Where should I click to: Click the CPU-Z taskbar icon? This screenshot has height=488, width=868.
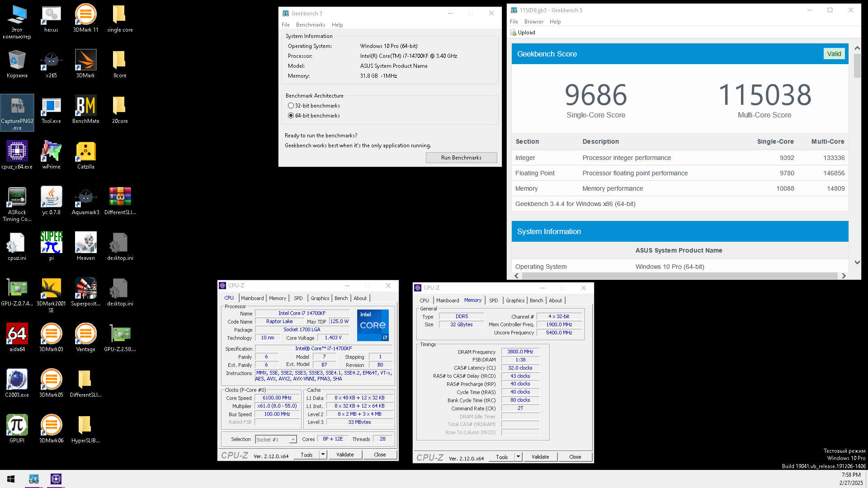point(56,479)
